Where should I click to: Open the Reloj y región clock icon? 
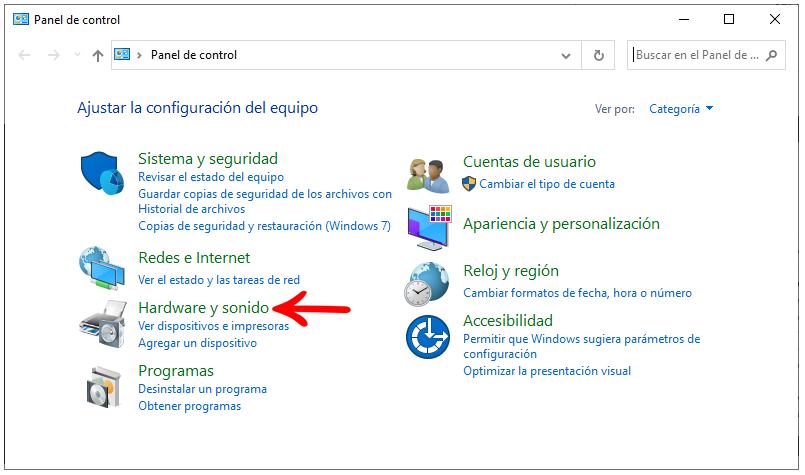(x=427, y=284)
